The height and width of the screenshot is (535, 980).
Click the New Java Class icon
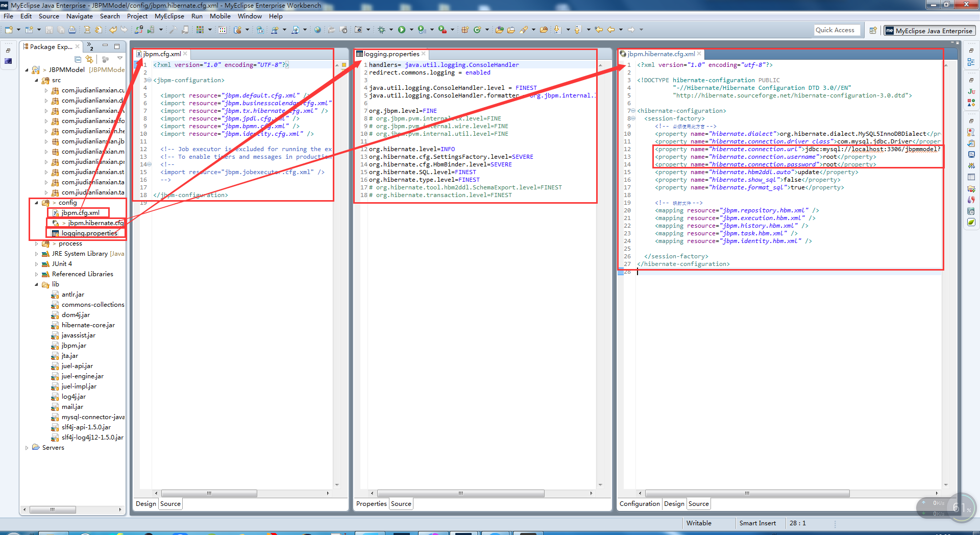tap(477, 30)
